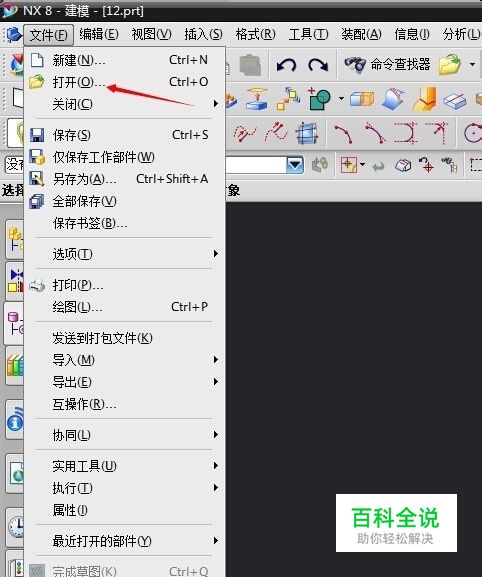Image resolution: width=482 pixels, height=577 pixels.
Task: Open the 格式(R) menu
Action: tap(256, 35)
